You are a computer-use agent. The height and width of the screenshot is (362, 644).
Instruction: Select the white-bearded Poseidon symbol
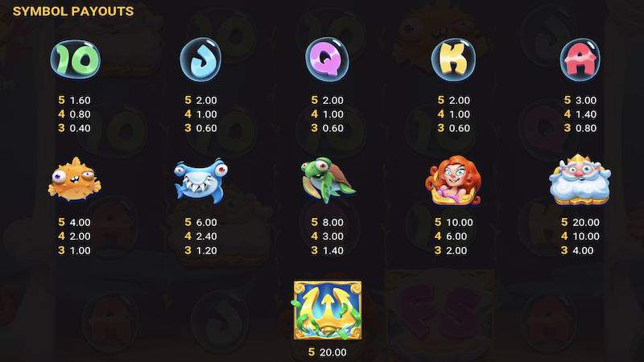pos(580,179)
